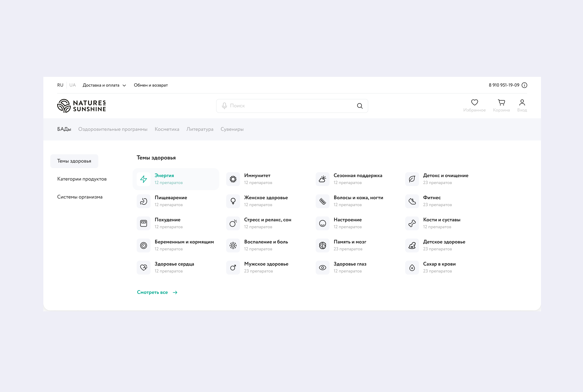
Task: Click '23 препаратов' under Детское здоровье
Action: point(437,249)
